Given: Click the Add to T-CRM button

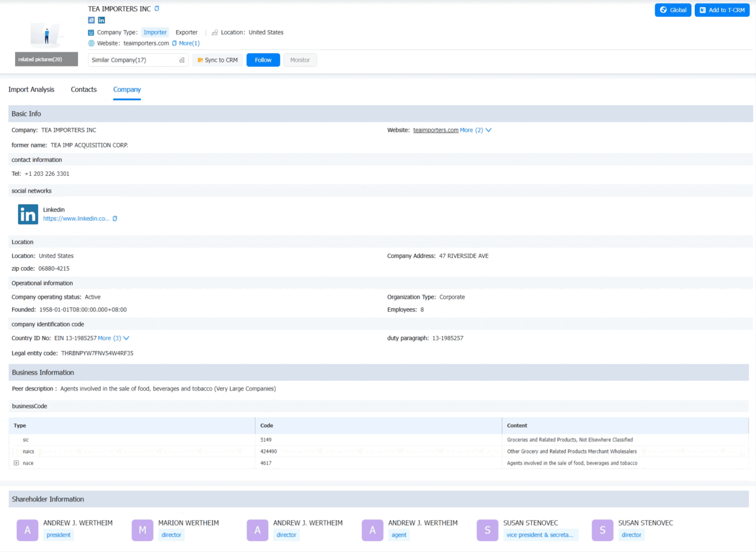Looking at the screenshot, I should point(722,10).
